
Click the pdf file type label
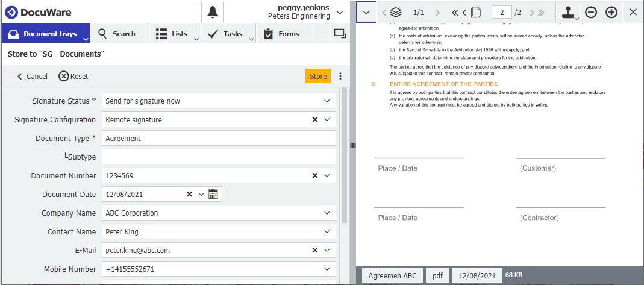pos(437,275)
